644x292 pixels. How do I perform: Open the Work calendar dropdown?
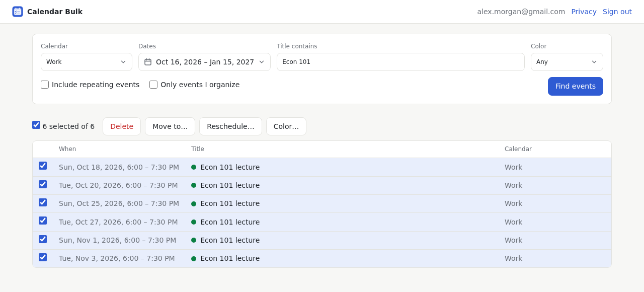[87, 62]
